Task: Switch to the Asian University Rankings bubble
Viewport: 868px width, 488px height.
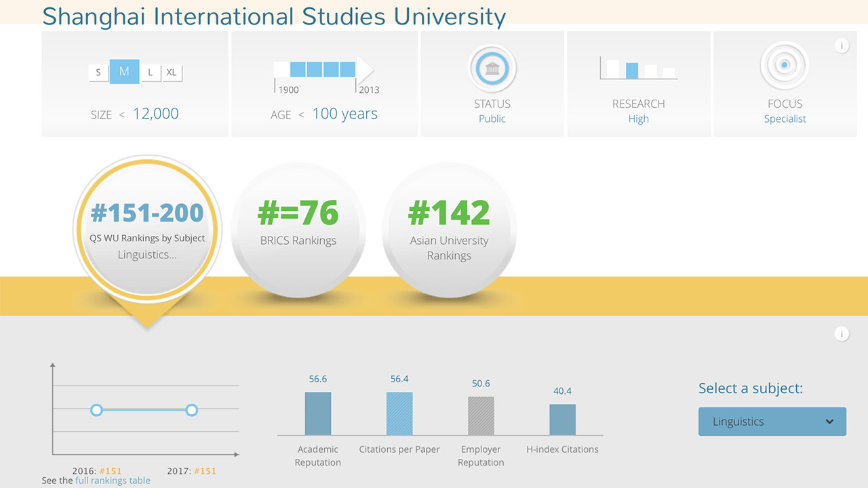Action: 449,227
